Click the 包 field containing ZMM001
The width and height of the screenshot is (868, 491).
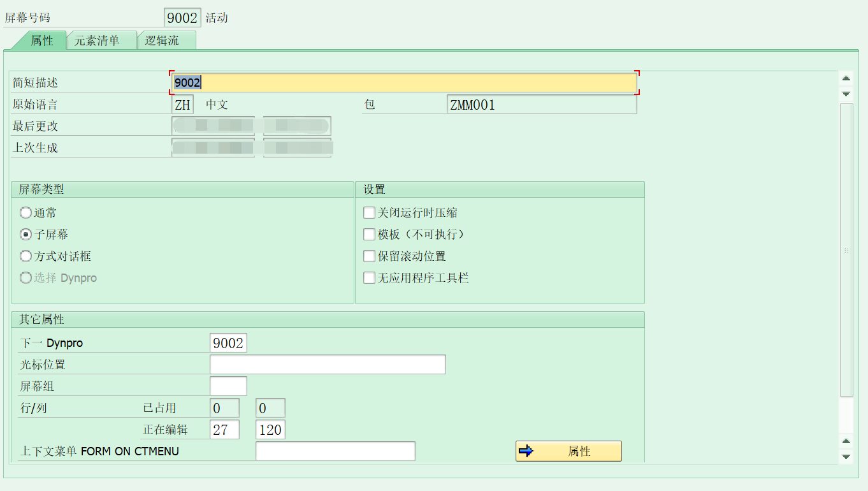[542, 104]
